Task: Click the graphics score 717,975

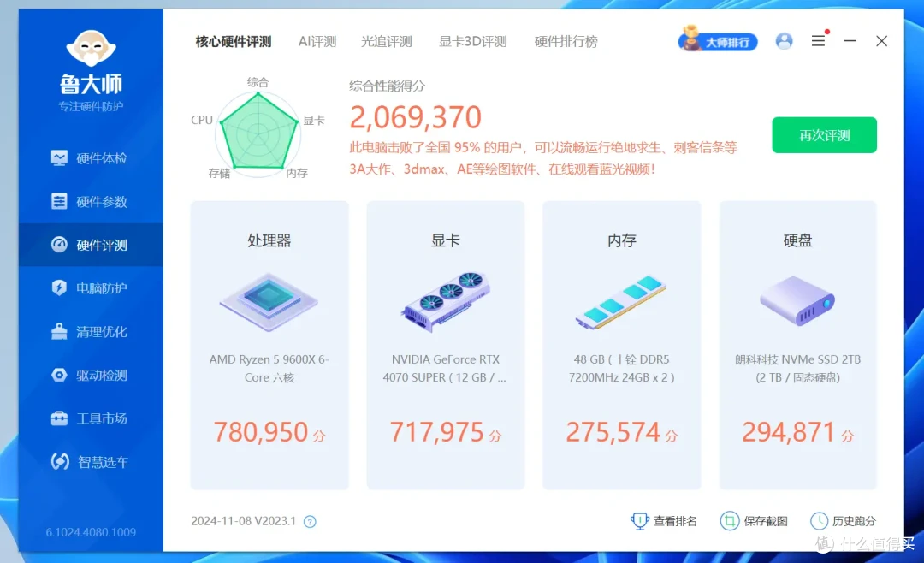Action: [436, 432]
